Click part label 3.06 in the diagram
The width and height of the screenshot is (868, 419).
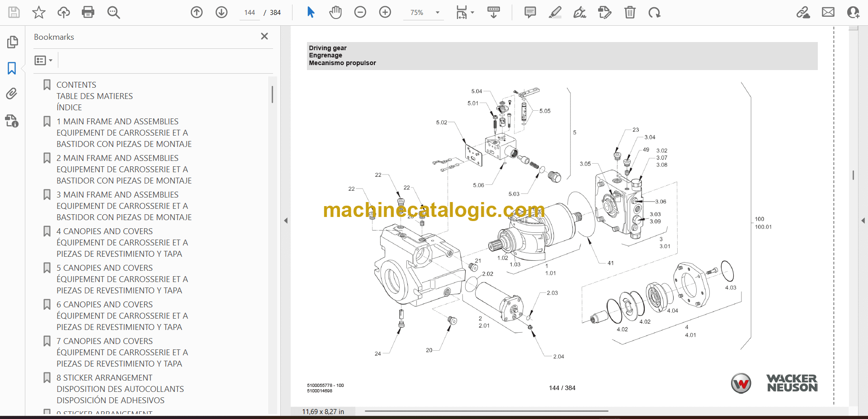tap(660, 202)
